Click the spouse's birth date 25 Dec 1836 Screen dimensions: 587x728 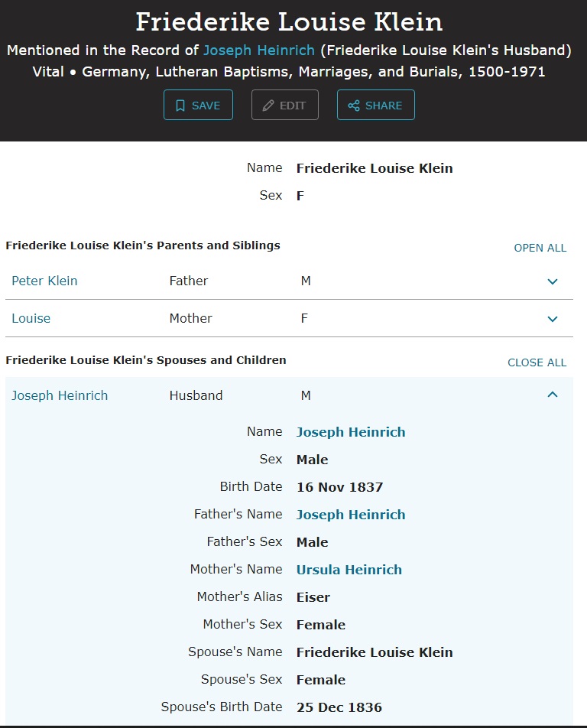[339, 707]
